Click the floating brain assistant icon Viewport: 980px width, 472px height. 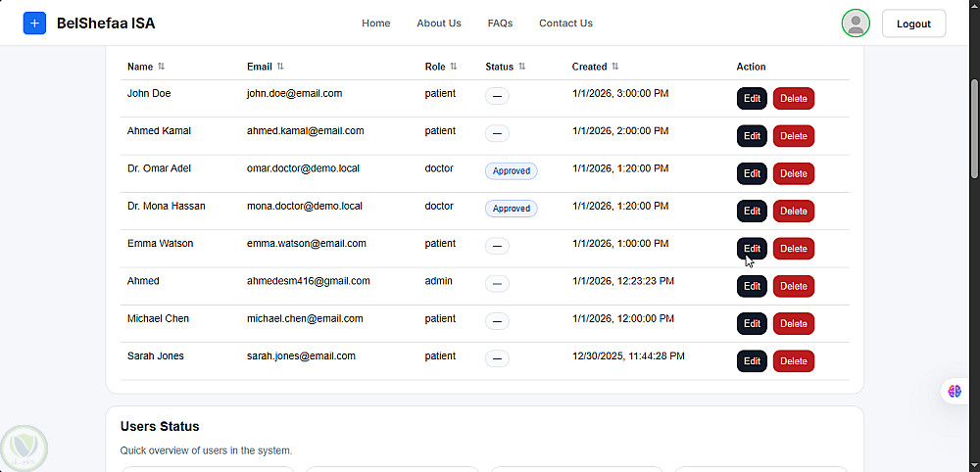click(955, 391)
